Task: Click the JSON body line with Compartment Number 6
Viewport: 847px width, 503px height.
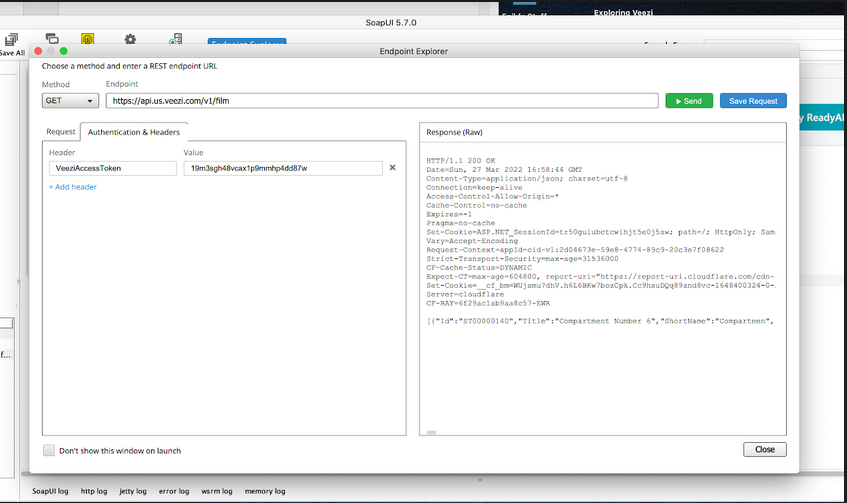Action: click(600, 321)
